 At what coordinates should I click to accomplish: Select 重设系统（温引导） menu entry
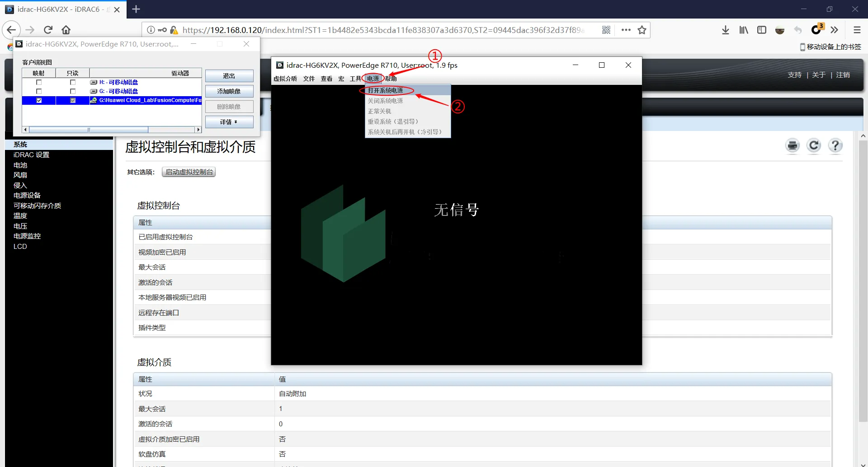point(408,121)
